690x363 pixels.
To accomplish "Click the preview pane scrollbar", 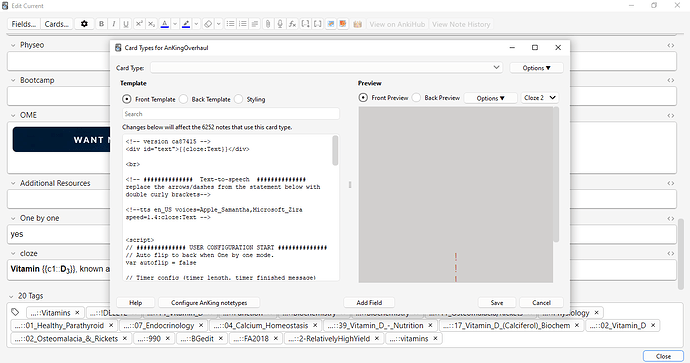I will [x=556, y=174].
